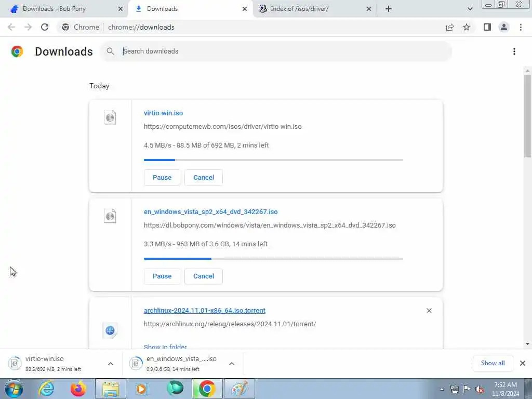Viewport: 532px width, 399px height.
Task: Click the en_windows_vista shelf item
Action: point(183,364)
